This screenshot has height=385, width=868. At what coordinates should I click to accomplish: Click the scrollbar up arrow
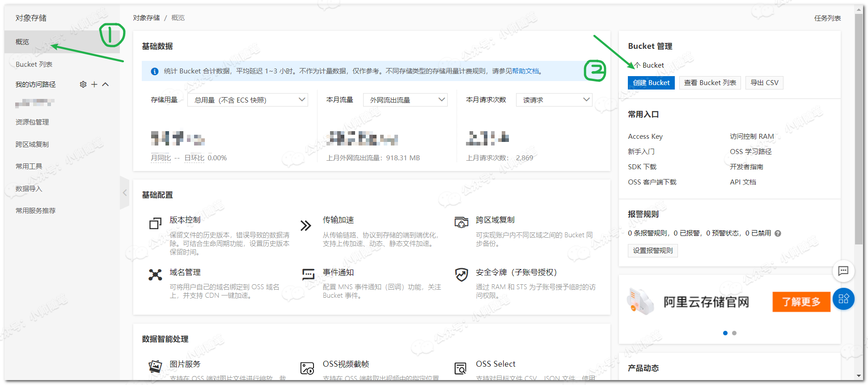pos(859,9)
